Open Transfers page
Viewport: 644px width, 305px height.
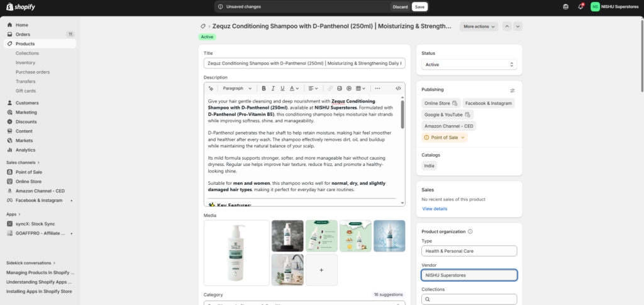coord(25,82)
